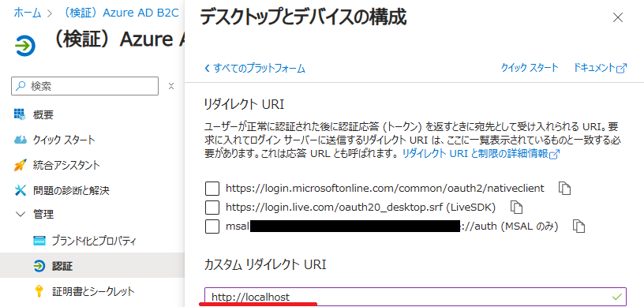Screen dimensions: 644x307
Task: Click the カスタム リダイレクト URI heading
Action: pyautogui.click(x=265, y=265)
